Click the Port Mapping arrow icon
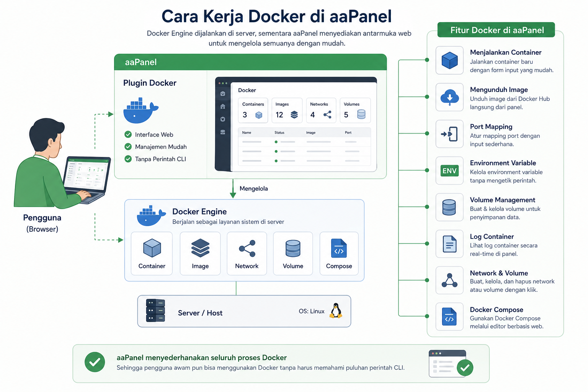The image size is (588, 392). coord(449,134)
